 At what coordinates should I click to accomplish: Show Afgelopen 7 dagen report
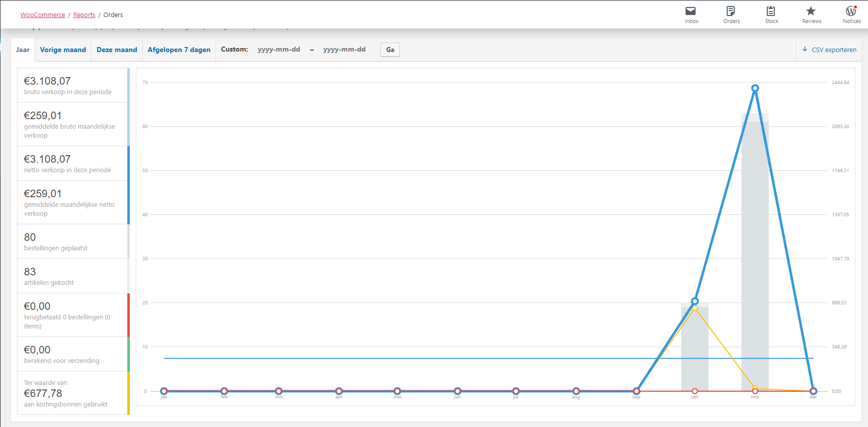point(179,50)
